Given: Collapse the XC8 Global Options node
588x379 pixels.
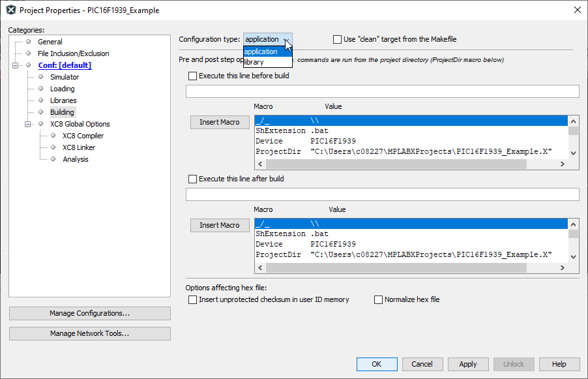Looking at the screenshot, I should pos(28,124).
